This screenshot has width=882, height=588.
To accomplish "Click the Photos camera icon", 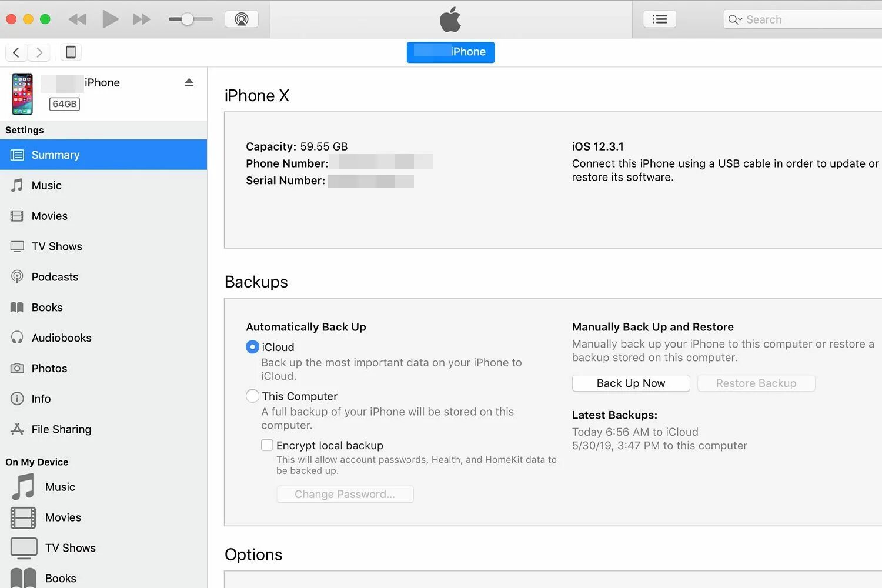I will click(18, 369).
